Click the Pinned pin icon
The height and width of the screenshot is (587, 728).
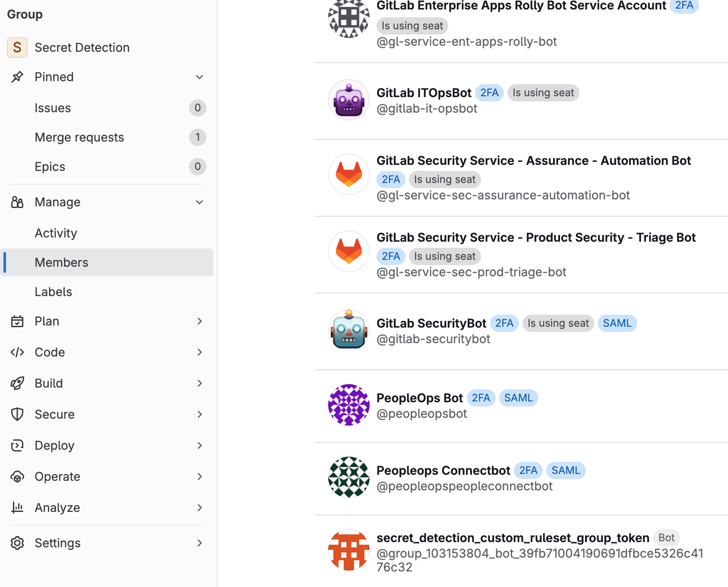17,76
